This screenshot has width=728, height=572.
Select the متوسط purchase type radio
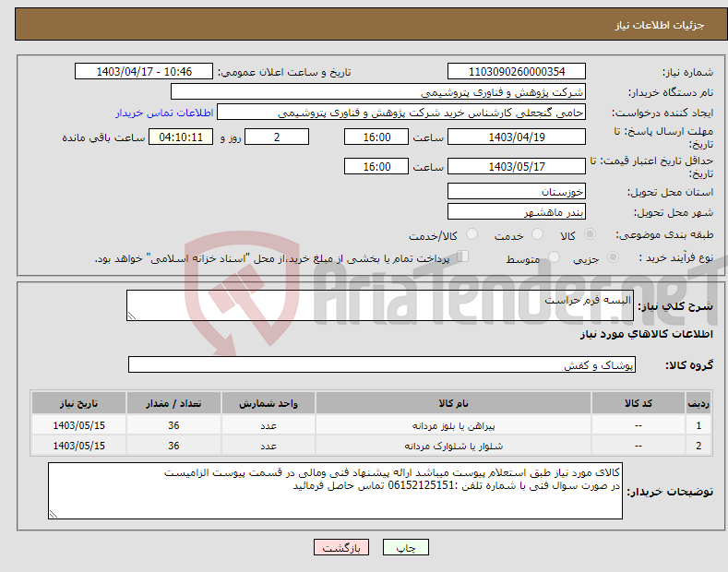(554, 256)
